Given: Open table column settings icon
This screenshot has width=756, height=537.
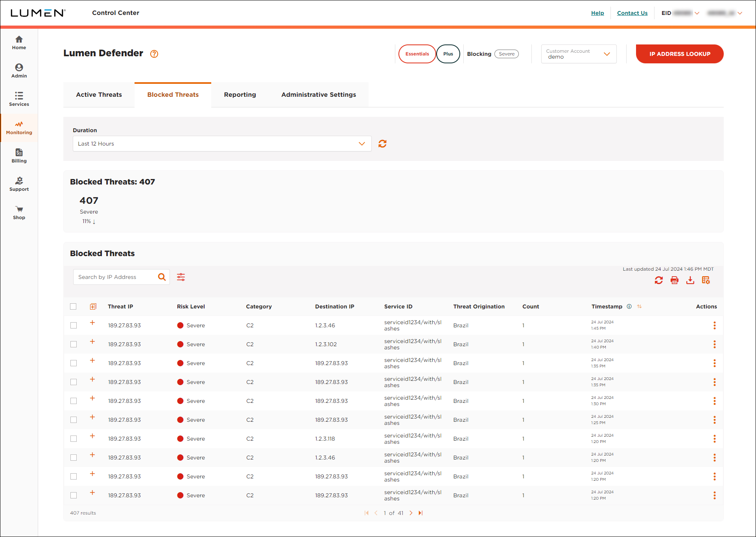Looking at the screenshot, I should click(706, 280).
